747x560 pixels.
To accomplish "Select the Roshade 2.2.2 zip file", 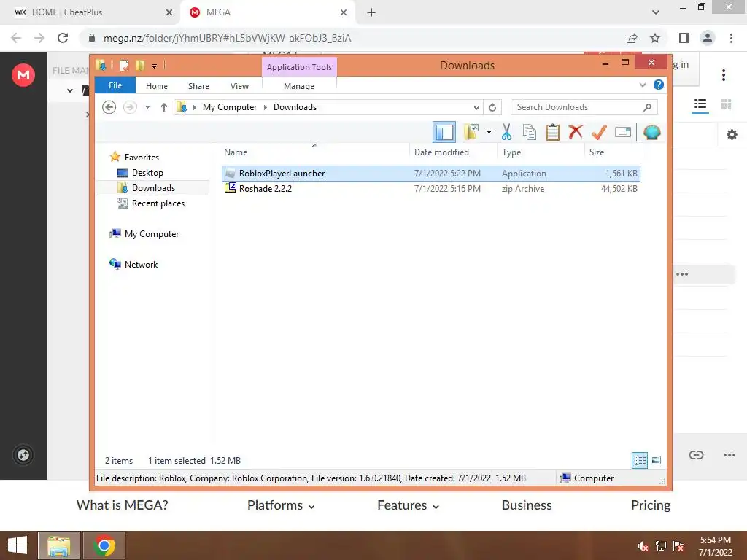I will click(430, 189).
